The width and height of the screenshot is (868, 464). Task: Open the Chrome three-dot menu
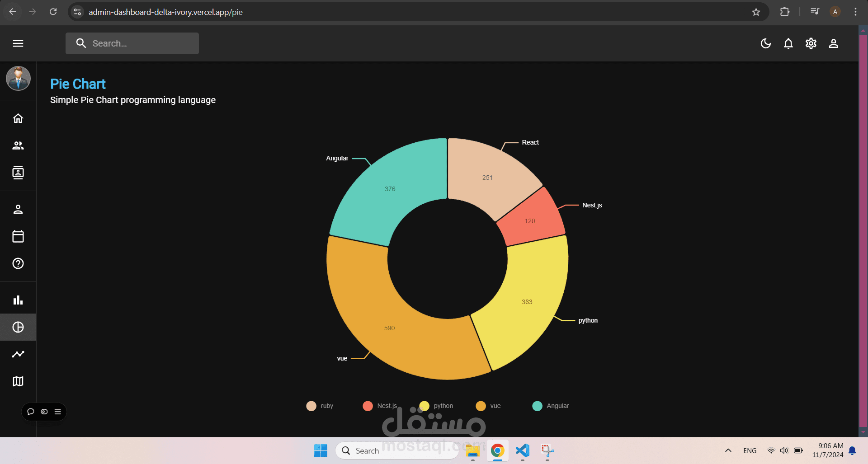click(x=855, y=12)
